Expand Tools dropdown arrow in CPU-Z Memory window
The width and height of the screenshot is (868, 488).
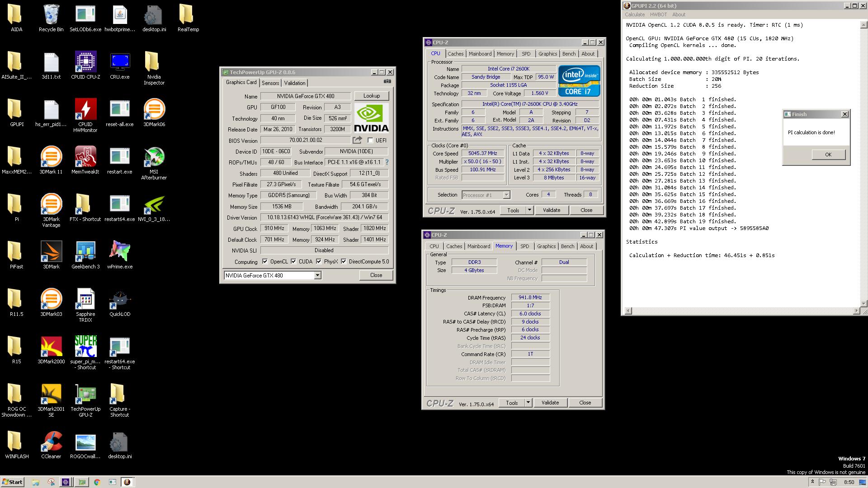(528, 403)
